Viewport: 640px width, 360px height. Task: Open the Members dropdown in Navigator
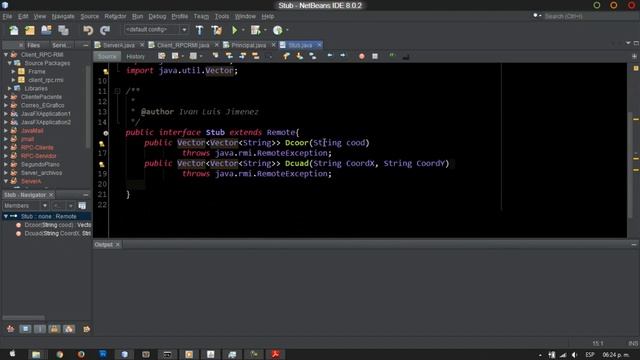pos(25,205)
